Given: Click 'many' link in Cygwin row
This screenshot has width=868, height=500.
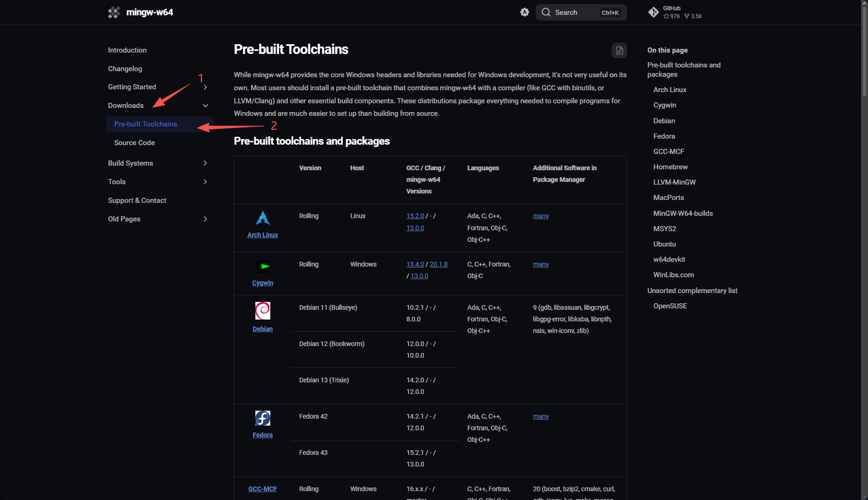Looking at the screenshot, I should tap(541, 264).
